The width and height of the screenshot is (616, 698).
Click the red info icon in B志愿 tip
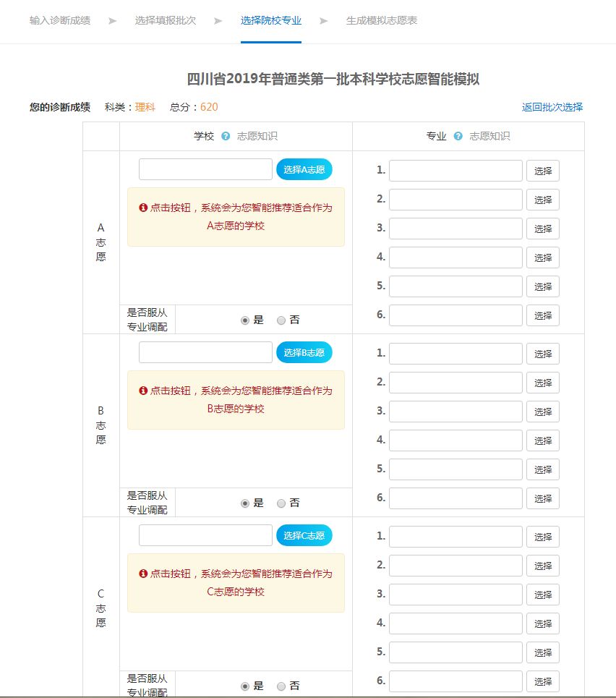pos(143,391)
